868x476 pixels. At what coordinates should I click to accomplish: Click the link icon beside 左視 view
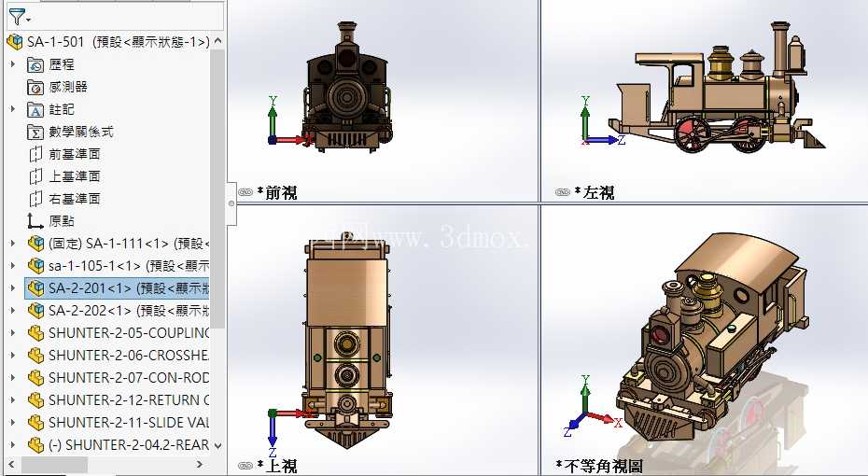click(563, 192)
